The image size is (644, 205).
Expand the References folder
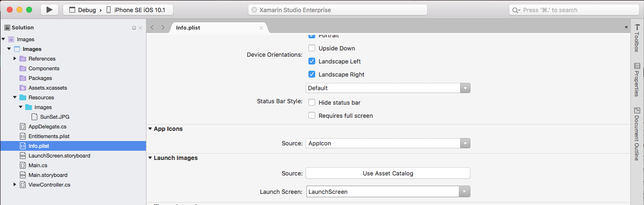(x=15, y=59)
